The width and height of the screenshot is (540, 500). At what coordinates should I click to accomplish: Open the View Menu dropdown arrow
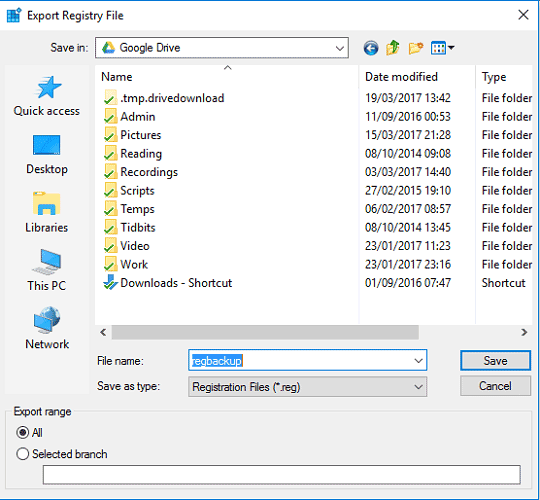click(x=451, y=48)
